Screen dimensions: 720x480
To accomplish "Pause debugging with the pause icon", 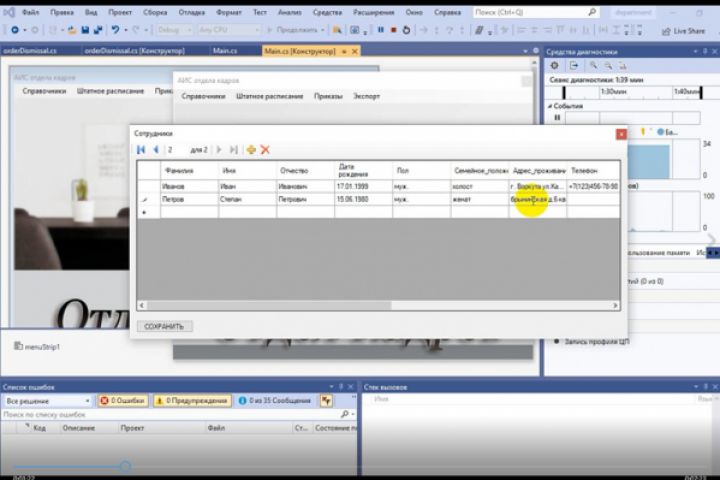I will point(381,30).
